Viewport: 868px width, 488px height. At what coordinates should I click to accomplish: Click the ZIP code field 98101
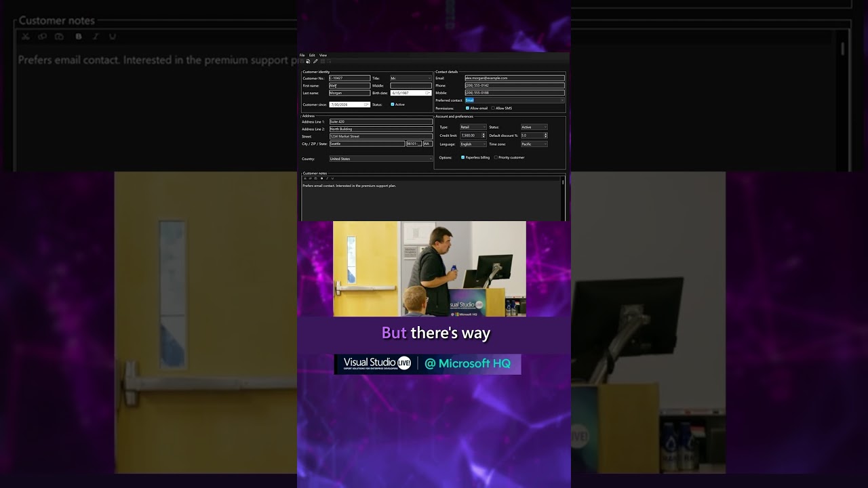pos(414,144)
